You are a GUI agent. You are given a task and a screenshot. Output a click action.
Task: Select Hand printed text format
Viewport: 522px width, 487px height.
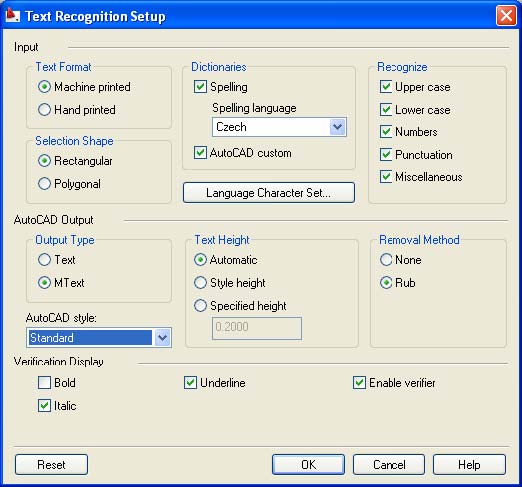pos(44,110)
